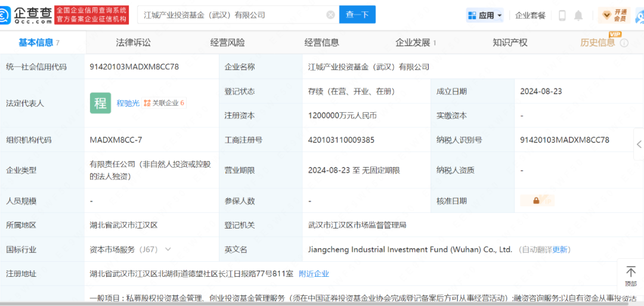
Task: Click the 程 avatar of legal representative
Action: coord(100,103)
